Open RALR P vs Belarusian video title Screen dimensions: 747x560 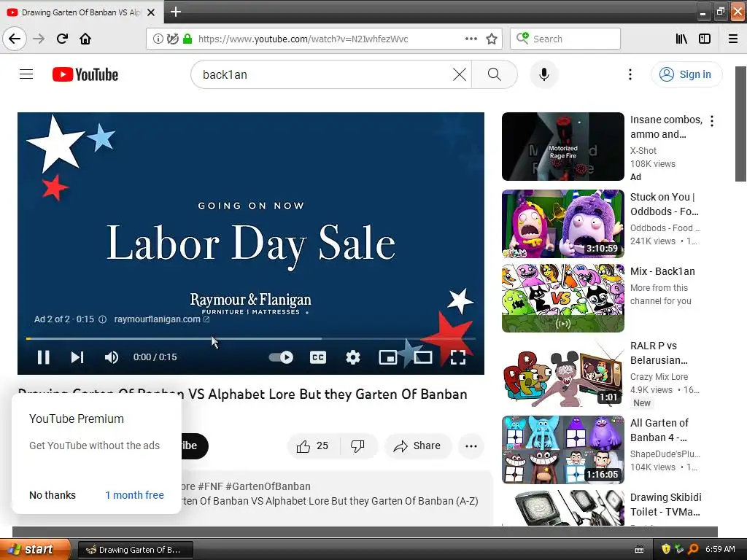(x=659, y=353)
